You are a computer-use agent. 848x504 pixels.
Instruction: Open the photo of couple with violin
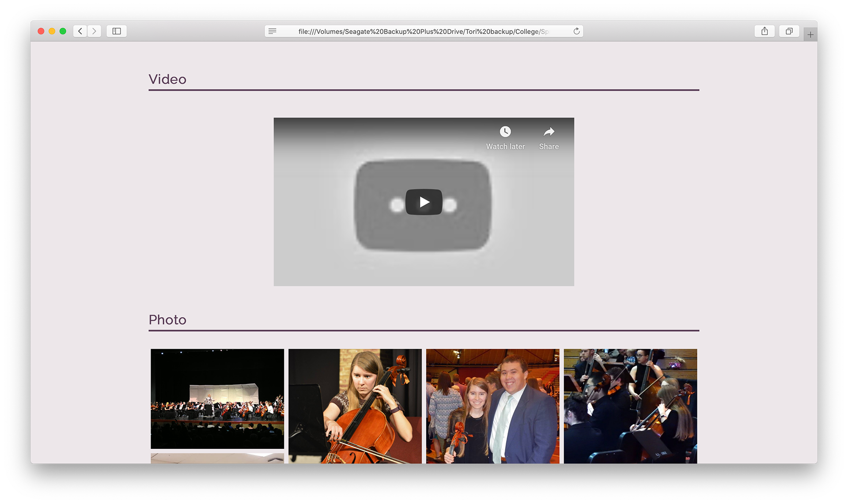[x=493, y=406]
